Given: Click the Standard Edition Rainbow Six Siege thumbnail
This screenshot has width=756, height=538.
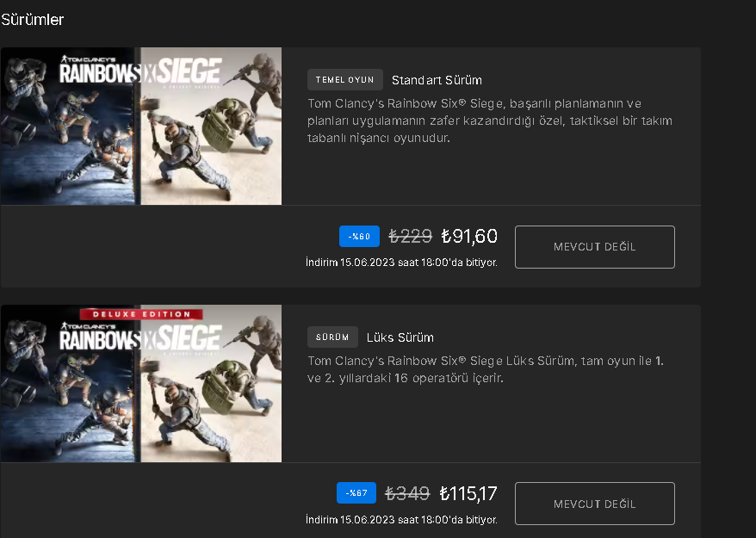Looking at the screenshot, I should coord(141,126).
